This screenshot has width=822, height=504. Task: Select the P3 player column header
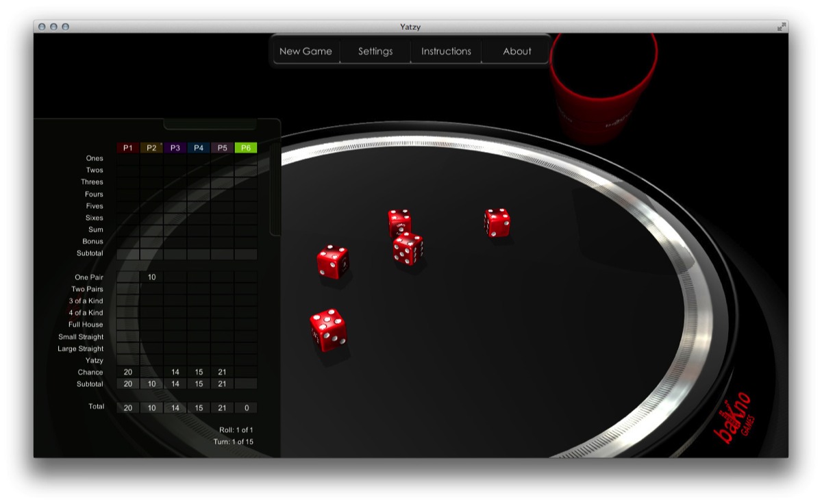click(x=175, y=148)
